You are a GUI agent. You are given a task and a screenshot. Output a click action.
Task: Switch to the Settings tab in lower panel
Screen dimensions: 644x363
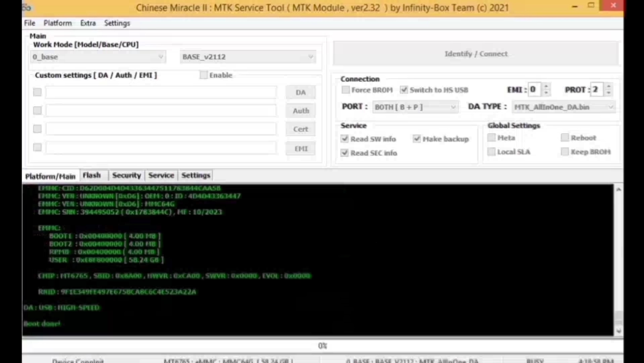pos(196,175)
